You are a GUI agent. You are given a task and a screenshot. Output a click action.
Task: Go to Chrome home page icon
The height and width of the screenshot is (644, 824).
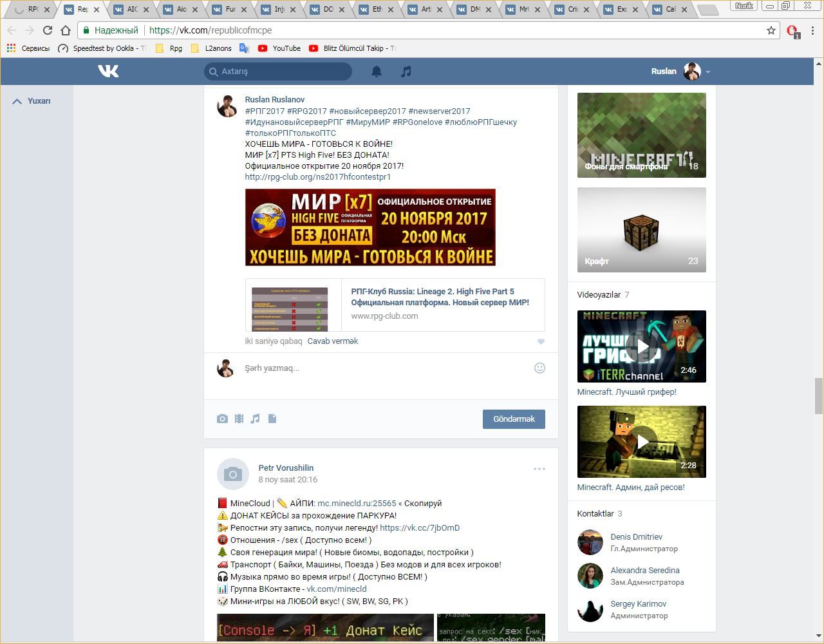pyautogui.click(x=66, y=30)
